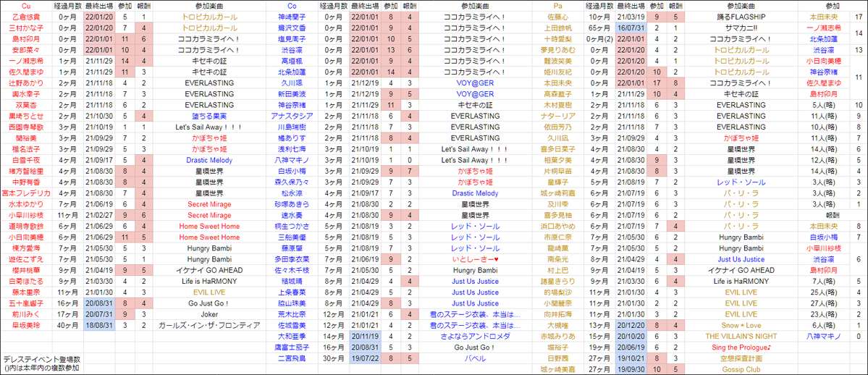Image resolution: width=868 pixels, height=375 pixels.
Task: Click the cell 双葉杏
Action: point(26,105)
